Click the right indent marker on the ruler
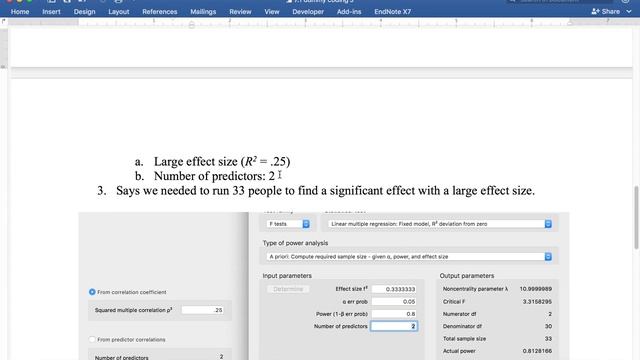Screen dimensions: 640x360 click(x=570, y=23)
